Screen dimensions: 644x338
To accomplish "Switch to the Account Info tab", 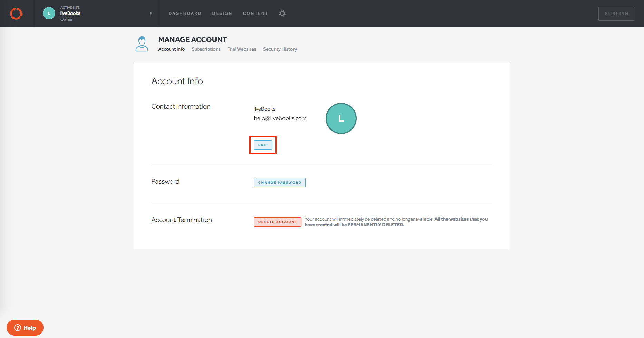I will (x=172, y=49).
